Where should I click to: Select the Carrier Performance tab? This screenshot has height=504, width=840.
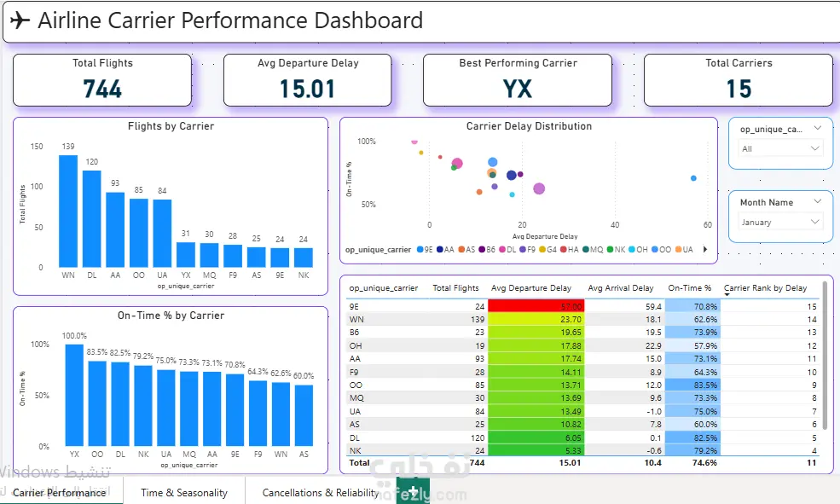(x=59, y=492)
